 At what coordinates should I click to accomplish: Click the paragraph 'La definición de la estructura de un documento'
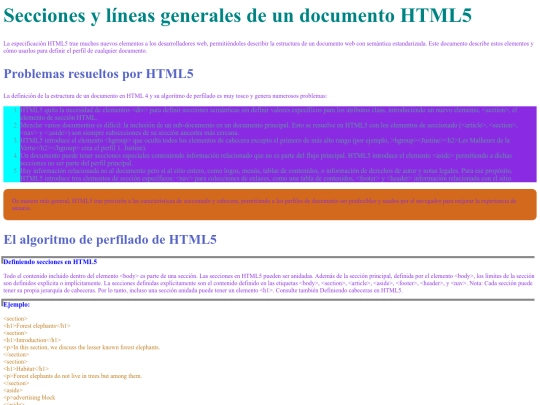pyautogui.click(x=165, y=96)
